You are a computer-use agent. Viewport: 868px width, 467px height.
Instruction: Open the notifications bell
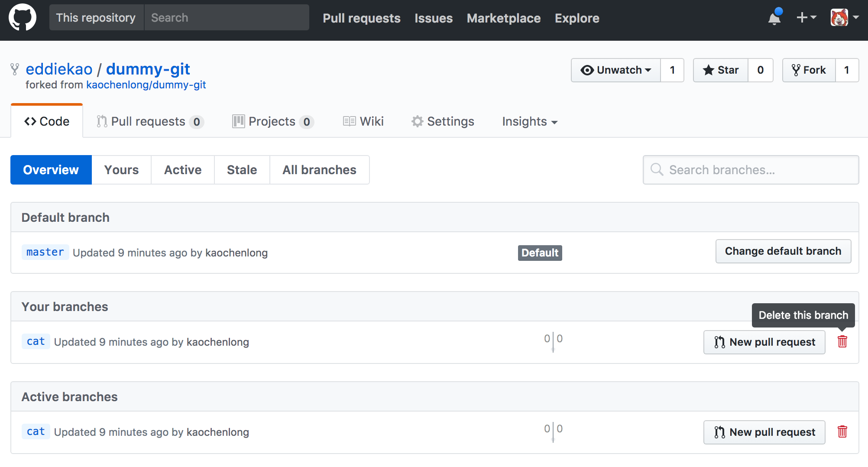tap(774, 18)
